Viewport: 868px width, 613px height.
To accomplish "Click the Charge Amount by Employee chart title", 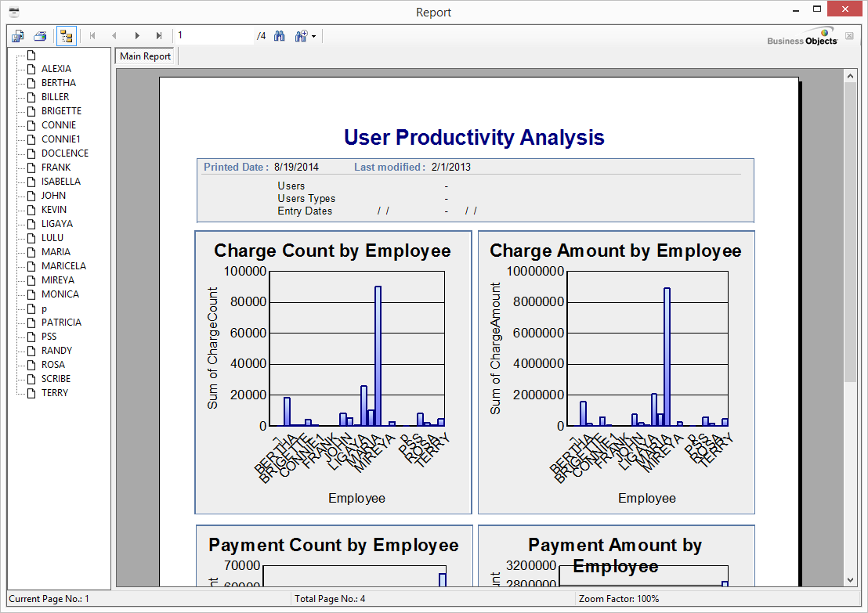I will [x=616, y=251].
